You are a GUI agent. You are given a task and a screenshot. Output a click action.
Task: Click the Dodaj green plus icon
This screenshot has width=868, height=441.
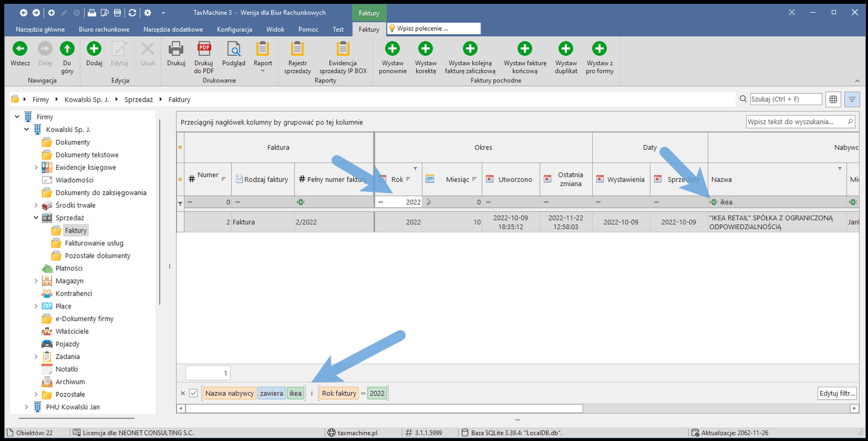pyautogui.click(x=94, y=49)
